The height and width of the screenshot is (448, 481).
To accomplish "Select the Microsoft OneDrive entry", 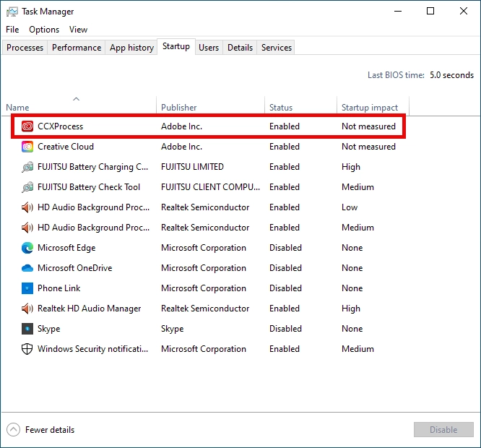I will click(x=75, y=268).
